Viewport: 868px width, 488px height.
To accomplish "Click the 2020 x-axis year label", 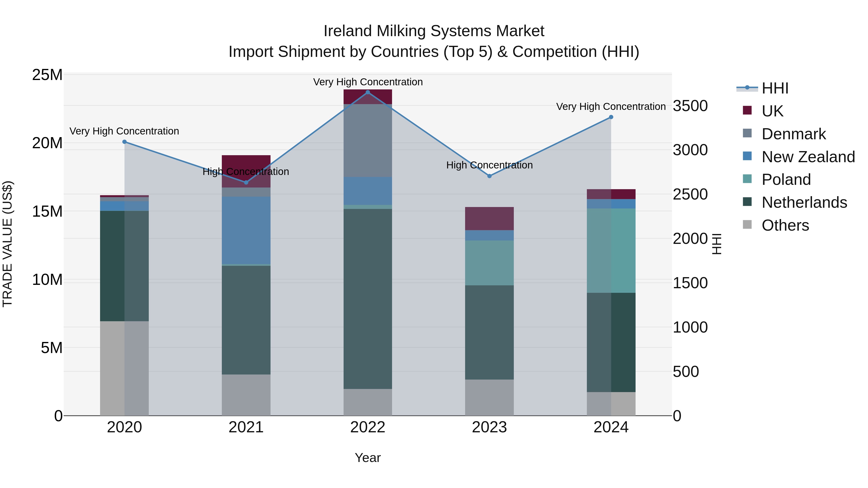I will tap(124, 427).
